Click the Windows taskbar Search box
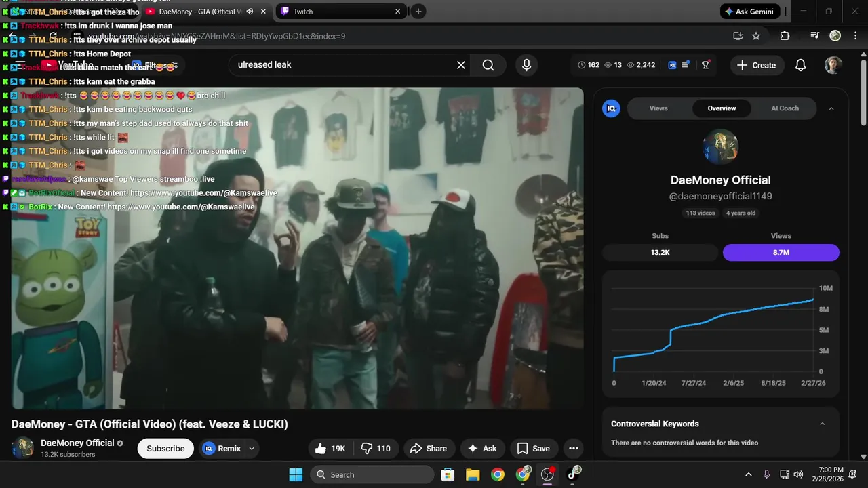Image resolution: width=868 pixels, height=488 pixels. point(372,474)
